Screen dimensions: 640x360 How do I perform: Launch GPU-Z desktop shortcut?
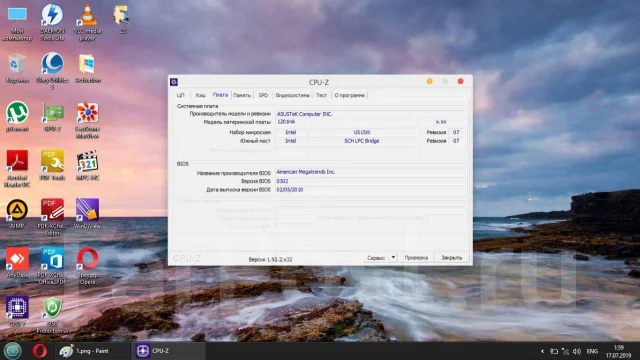52,117
